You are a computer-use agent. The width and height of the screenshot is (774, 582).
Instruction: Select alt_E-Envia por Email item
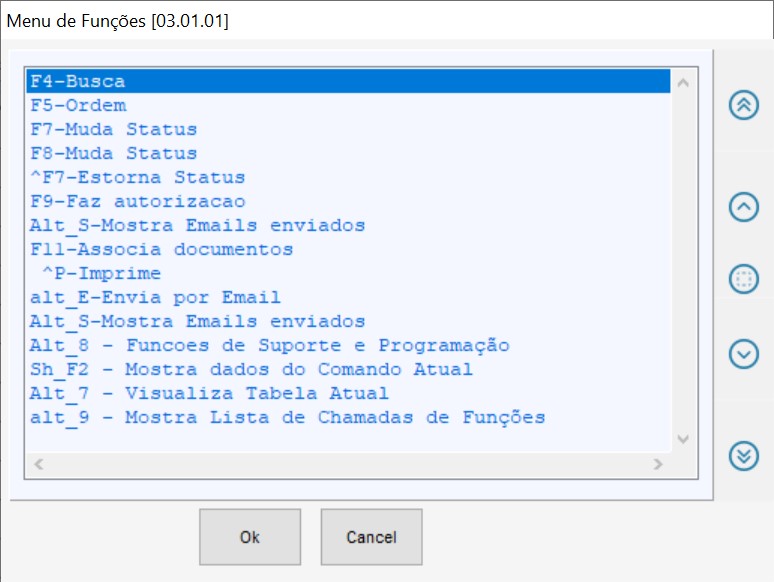click(155, 297)
